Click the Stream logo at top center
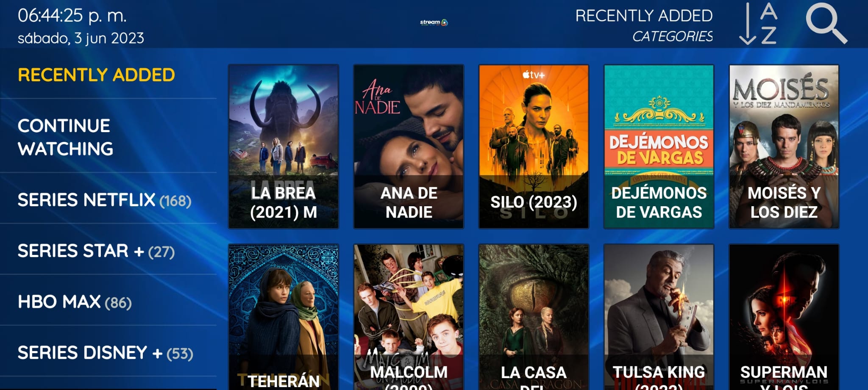 [434, 22]
